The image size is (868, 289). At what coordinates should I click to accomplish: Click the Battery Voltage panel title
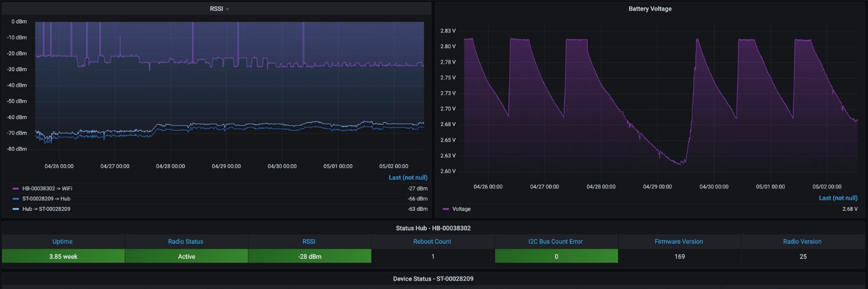pyautogui.click(x=650, y=9)
